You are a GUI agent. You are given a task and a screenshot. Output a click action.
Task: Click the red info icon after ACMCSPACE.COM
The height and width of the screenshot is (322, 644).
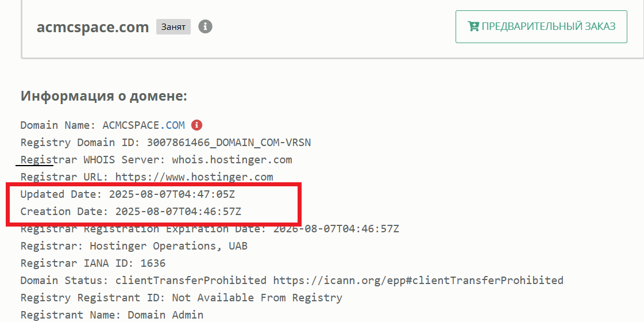196,125
